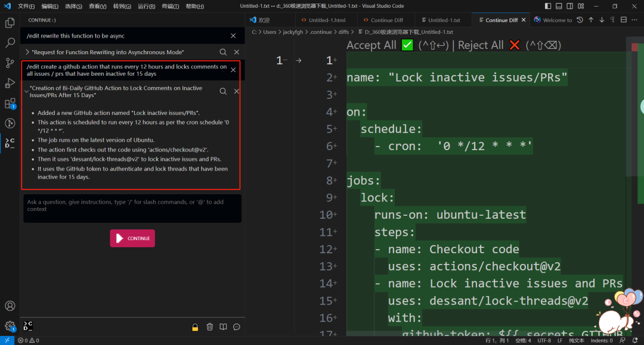Open the Extensions view
This screenshot has height=345, width=644.
[10, 103]
